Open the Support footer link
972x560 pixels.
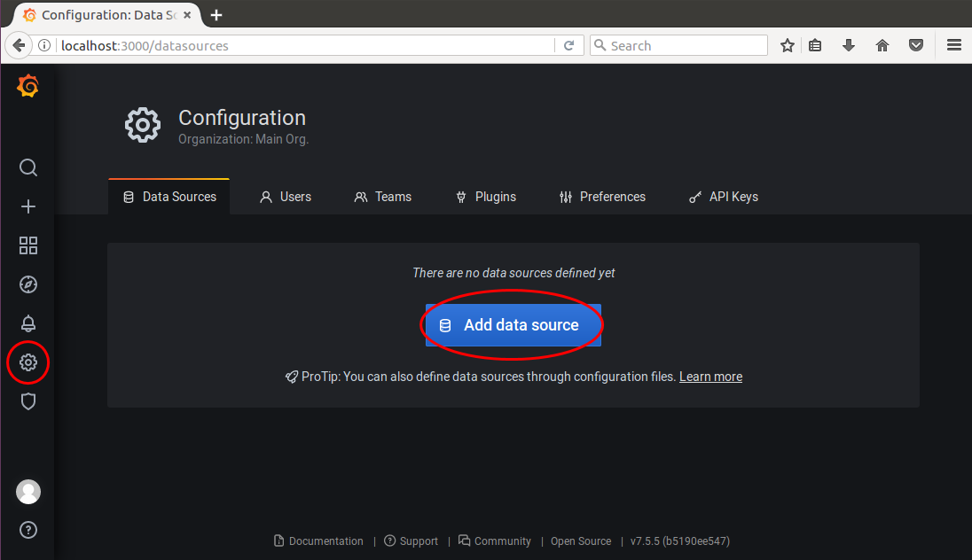411,541
